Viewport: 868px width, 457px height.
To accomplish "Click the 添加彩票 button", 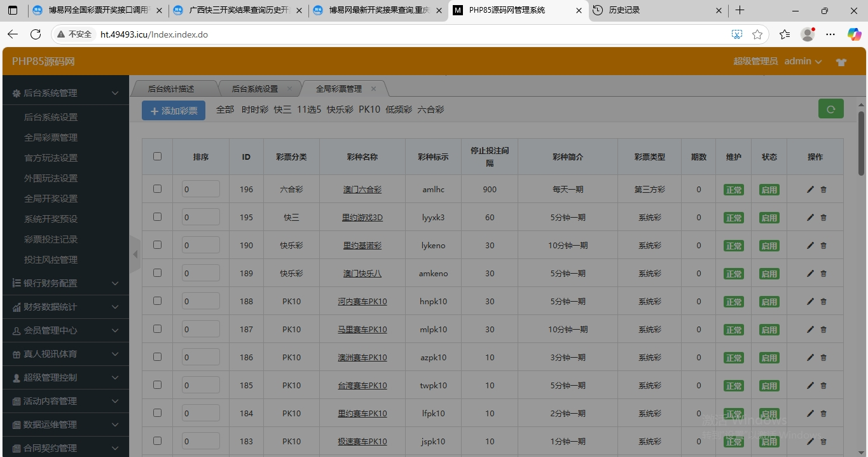I will click(x=174, y=111).
